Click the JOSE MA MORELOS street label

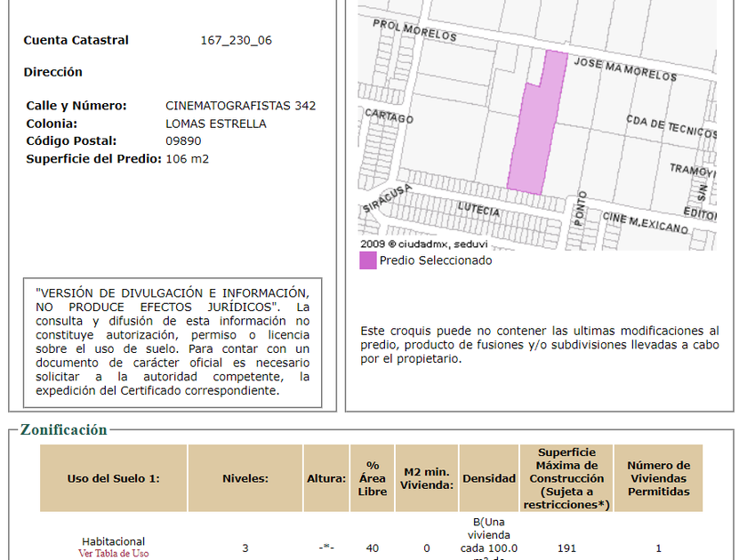click(624, 69)
